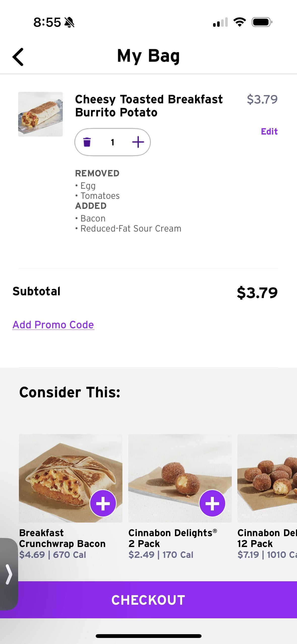
Task: Click the Edit link for burrito
Action: click(269, 132)
